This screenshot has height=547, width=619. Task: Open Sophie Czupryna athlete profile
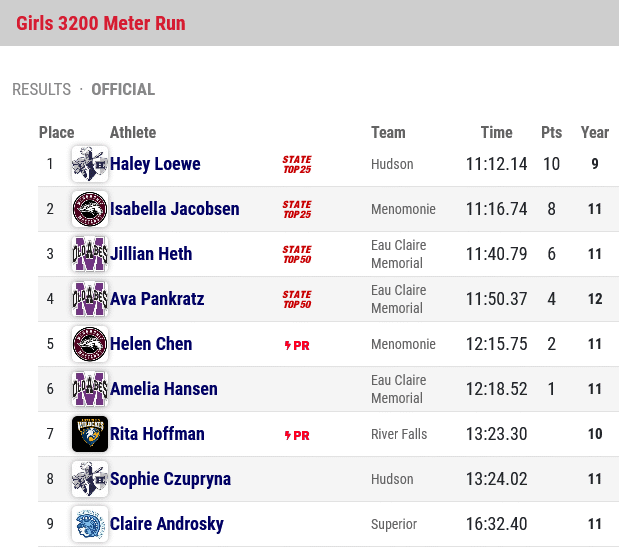[170, 479]
